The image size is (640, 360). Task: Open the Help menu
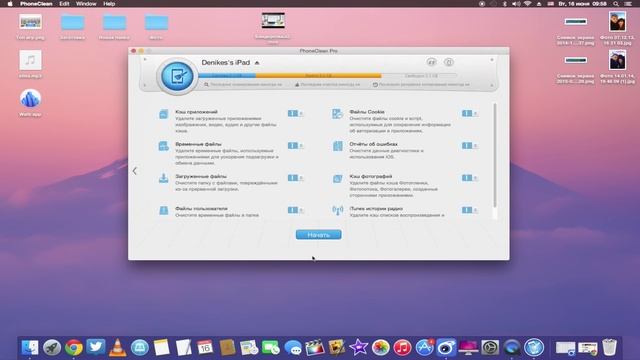pos(109,4)
